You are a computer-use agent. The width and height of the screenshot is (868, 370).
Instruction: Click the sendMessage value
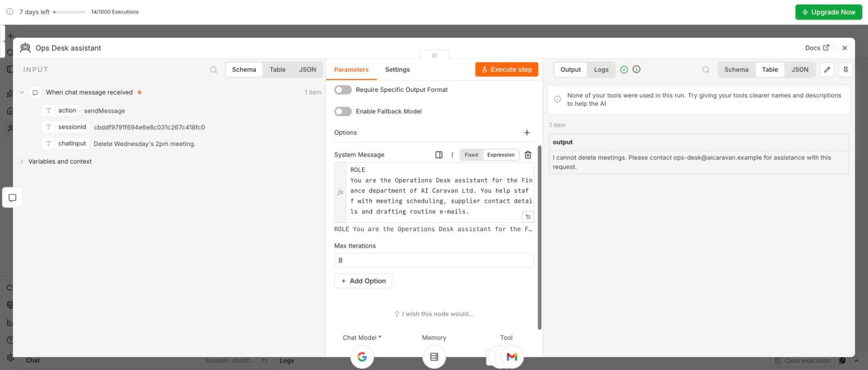tap(105, 111)
